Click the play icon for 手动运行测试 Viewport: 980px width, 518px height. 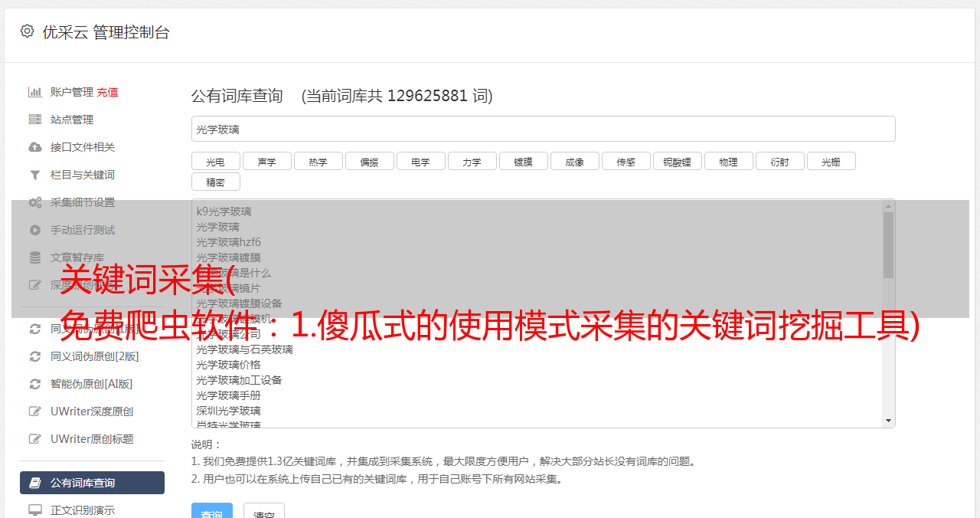35,230
